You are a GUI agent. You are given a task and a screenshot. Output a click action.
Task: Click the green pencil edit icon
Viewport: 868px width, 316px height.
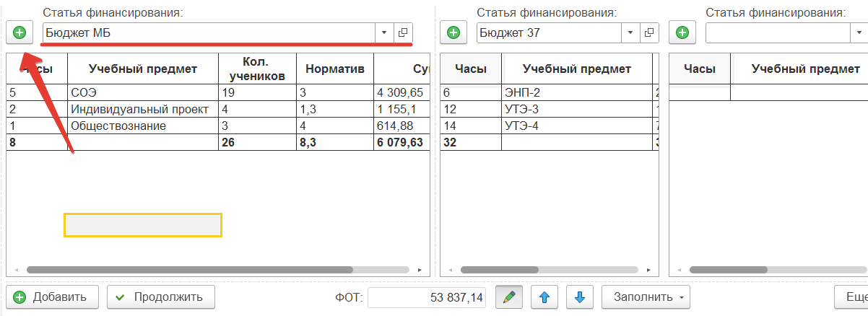click(509, 297)
